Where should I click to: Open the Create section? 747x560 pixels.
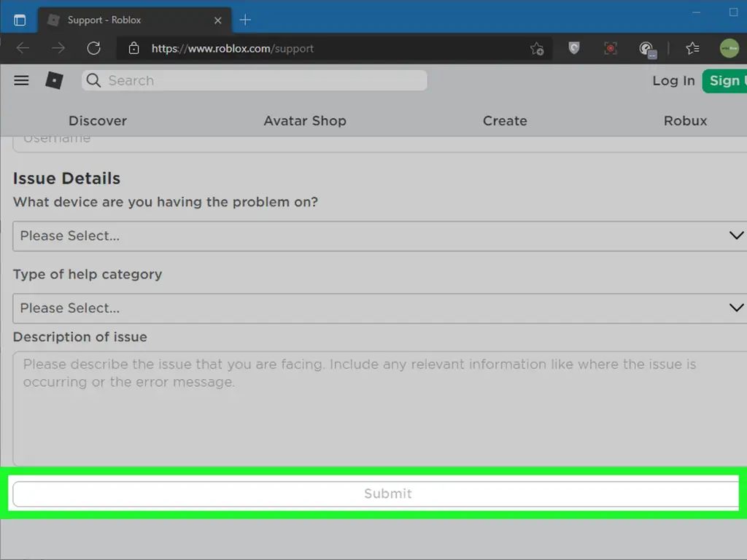point(505,121)
